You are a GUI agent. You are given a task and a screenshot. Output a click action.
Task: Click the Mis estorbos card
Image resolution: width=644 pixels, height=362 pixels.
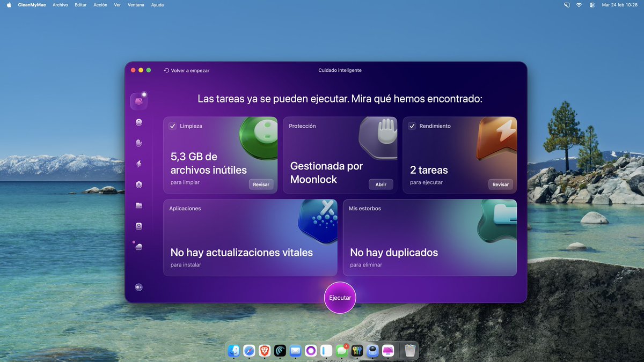click(430, 238)
